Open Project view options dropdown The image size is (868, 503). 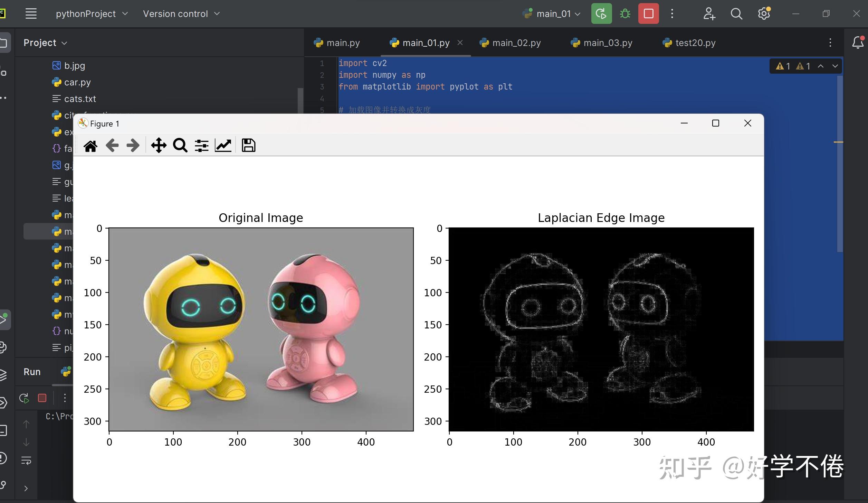(x=45, y=43)
